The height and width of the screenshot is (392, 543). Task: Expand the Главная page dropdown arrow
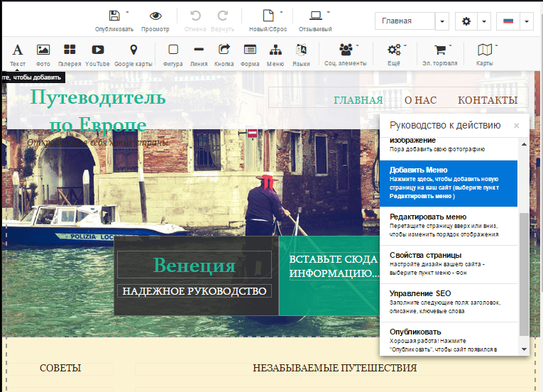pos(442,21)
